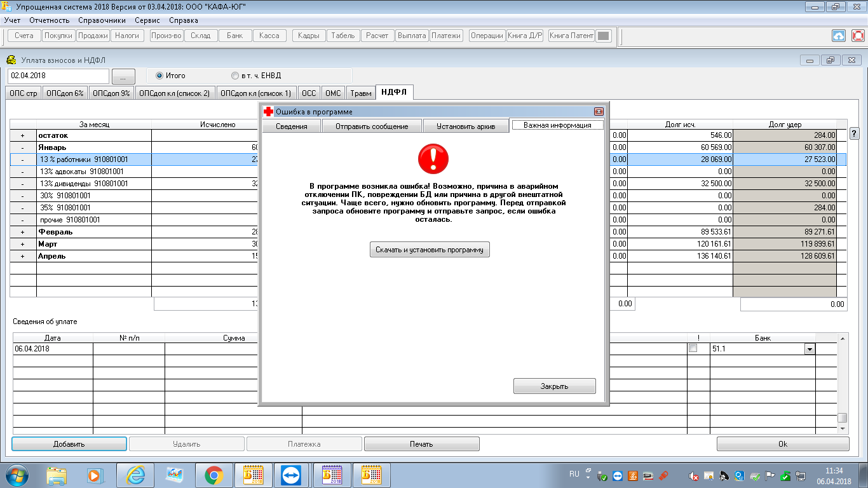868x488 pixels.
Task: Open the red lifebuoy help icon
Action: (x=858, y=36)
